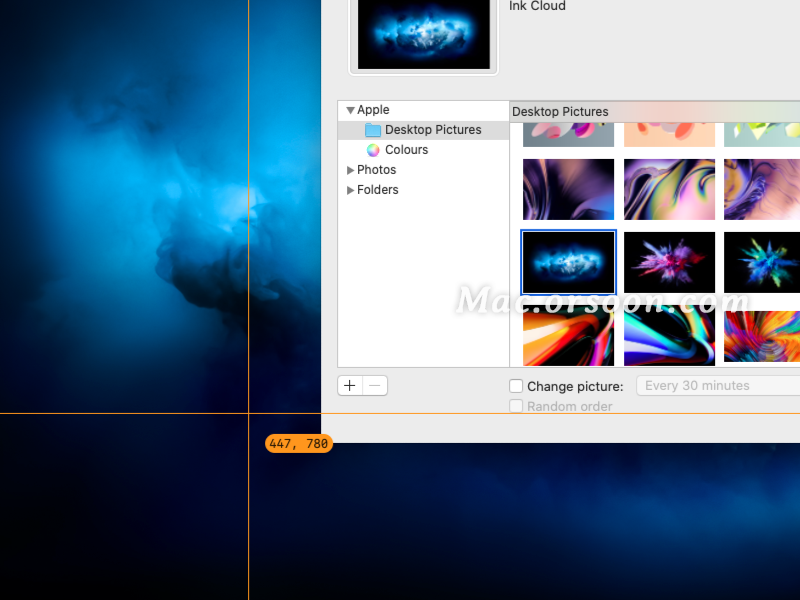Expand the Photos disclosure triangle
The height and width of the screenshot is (600, 800).
coord(350,170)
